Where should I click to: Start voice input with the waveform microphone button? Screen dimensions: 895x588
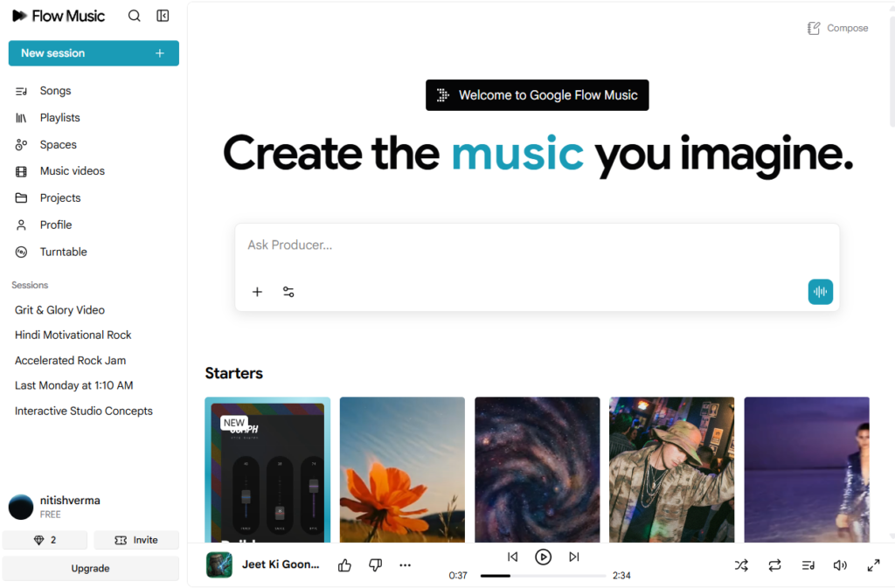820,291
